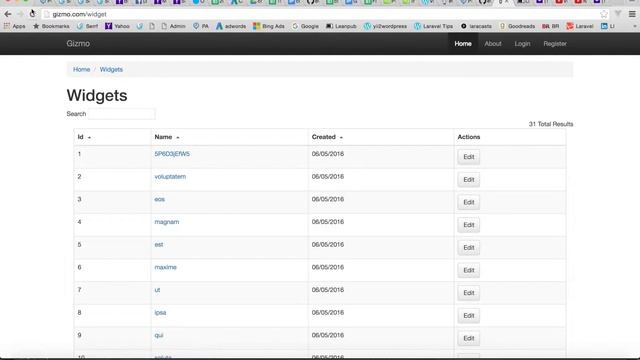Open the Laravel Tips bookmark
Screen dimensions: 640x360
pyautogui.click(x=433, y=26)
